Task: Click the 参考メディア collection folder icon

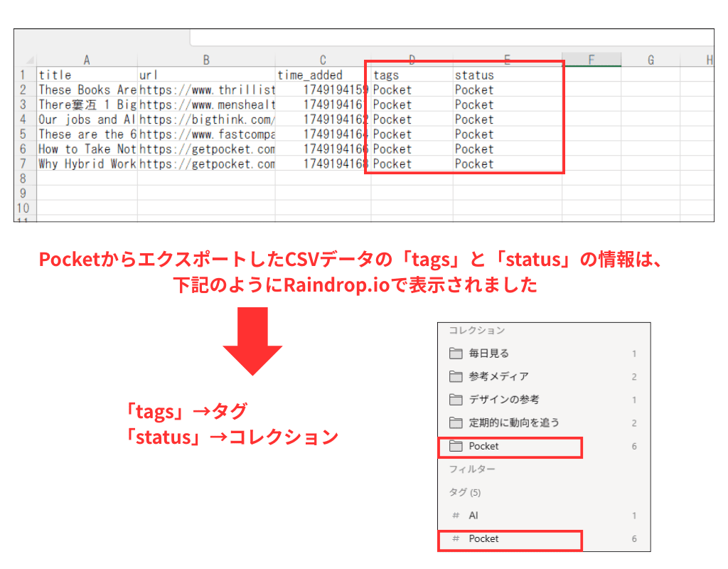Action: coord(457,375)
